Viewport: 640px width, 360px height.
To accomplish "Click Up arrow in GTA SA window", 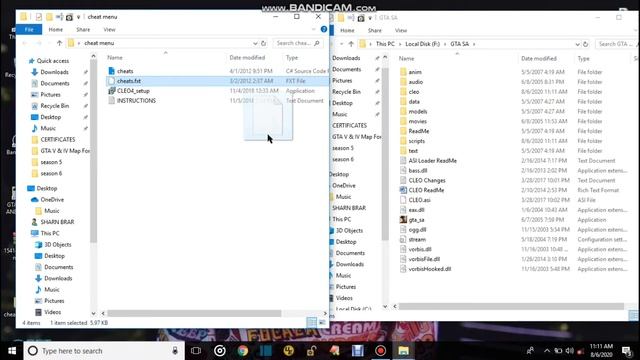I will pyautogui.click(x=351, y=44).
